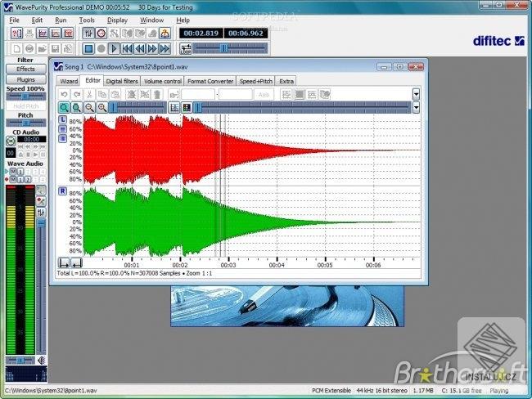Click the waveform display mode icon
The image size is (532, 399).
click(x=174, y=108)
